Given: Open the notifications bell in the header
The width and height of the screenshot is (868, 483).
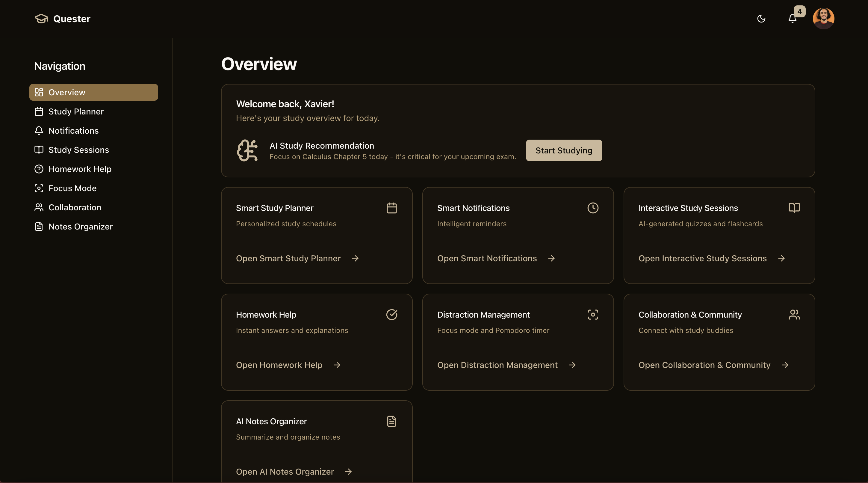Looking at the screenshot, I should (x=792, y=19).
